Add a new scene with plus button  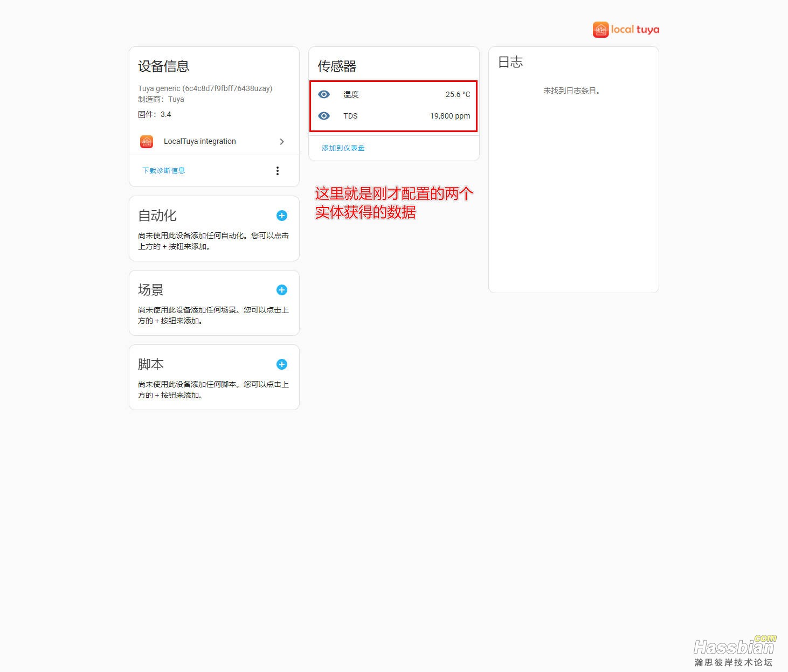(x=282, y=290)
